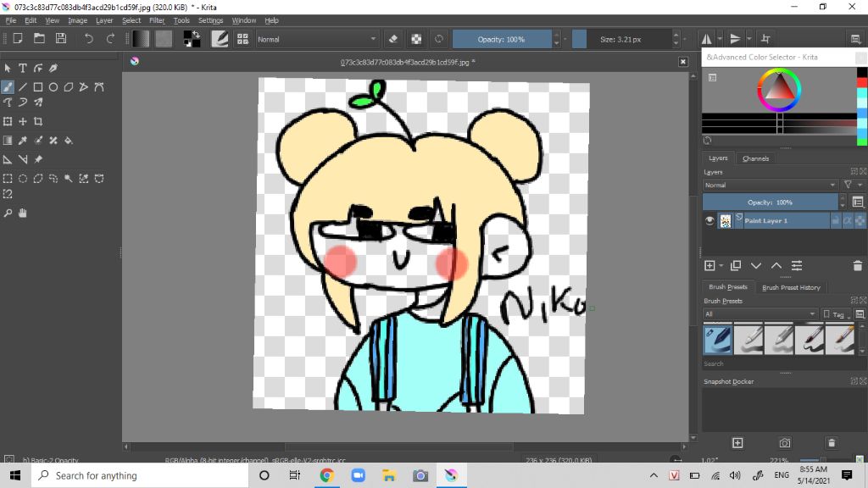868x488 pixels.
Task: Close the document tab
Action: [683, 61]
